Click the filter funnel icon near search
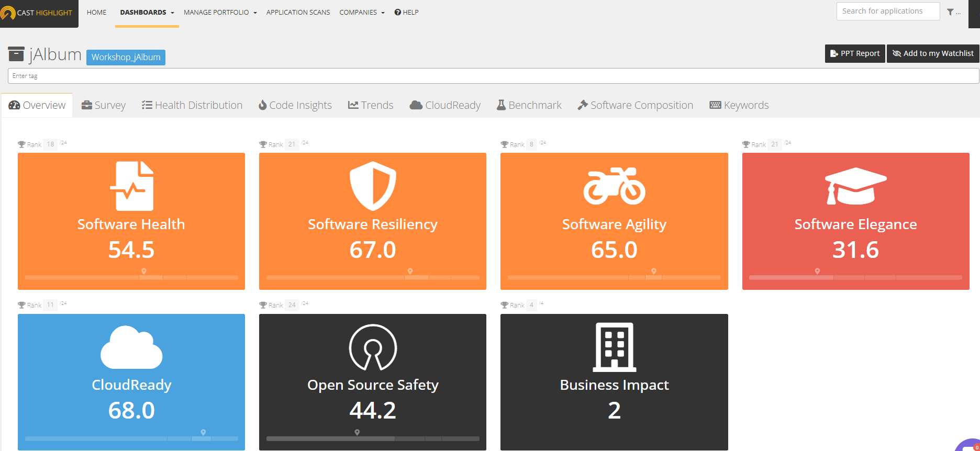The width and height of the screenshot is (980, 451). (950, 12)
